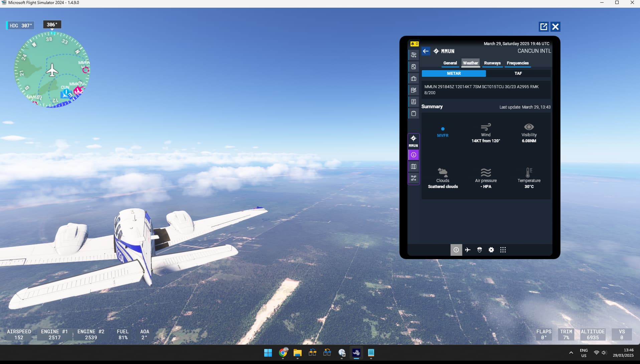This screenshot has width=640, height=364.
Task: Click the Visibility eye icon
Action: tap(529, 127)
